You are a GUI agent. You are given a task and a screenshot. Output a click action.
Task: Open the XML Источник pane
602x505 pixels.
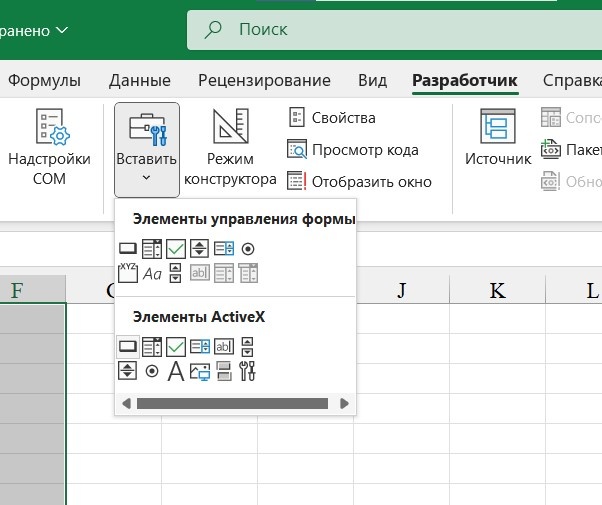[498, 137]
